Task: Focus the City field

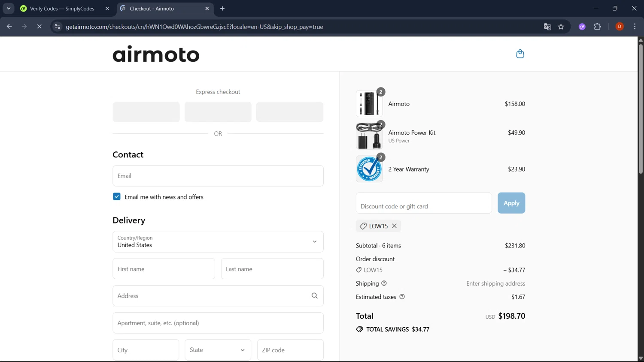Action: (x=146, y=350)
